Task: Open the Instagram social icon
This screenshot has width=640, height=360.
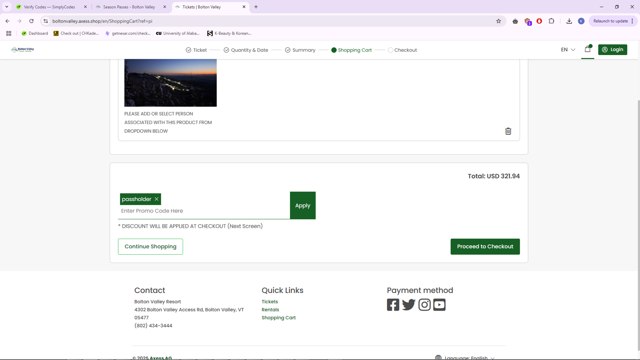Action: (x=424, y=305)
